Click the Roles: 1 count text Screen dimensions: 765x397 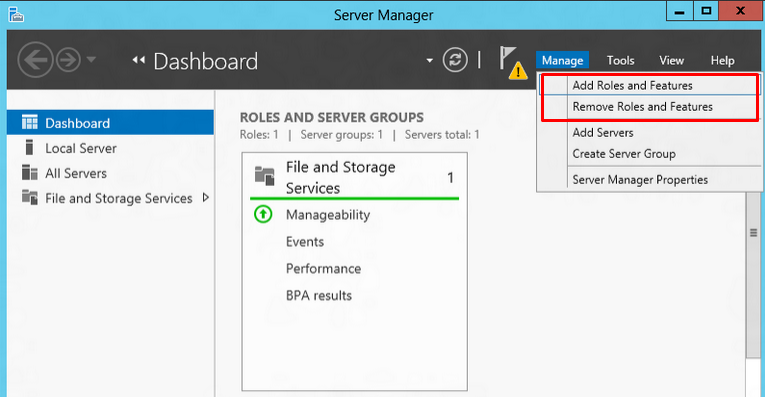click(259, 135)
